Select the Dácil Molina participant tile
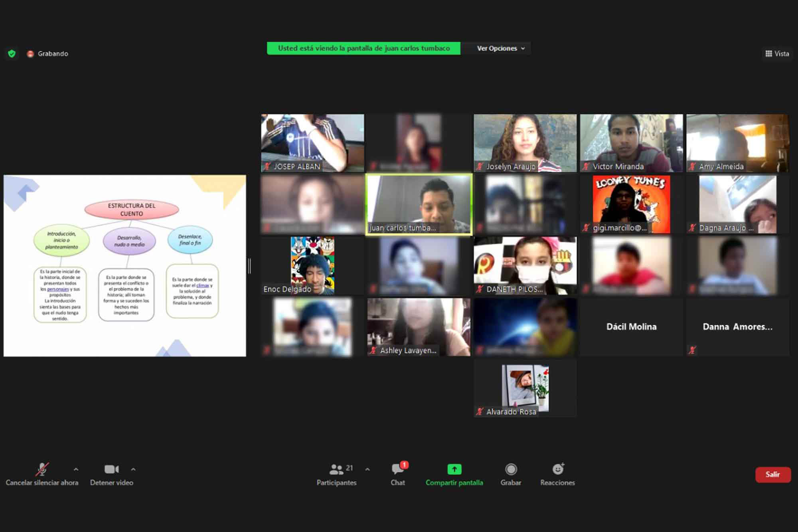The width and height of the screenshot is (798, 532). tap(631, 326)
